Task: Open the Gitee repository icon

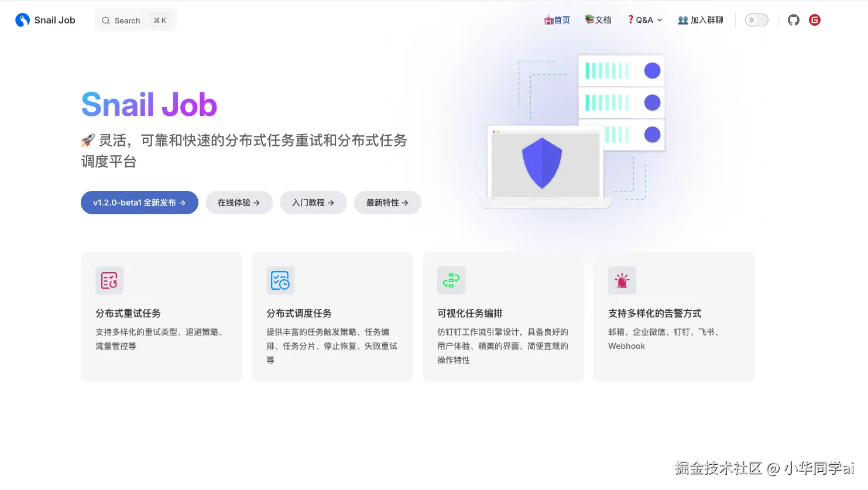Action: (x=815, y=20)
